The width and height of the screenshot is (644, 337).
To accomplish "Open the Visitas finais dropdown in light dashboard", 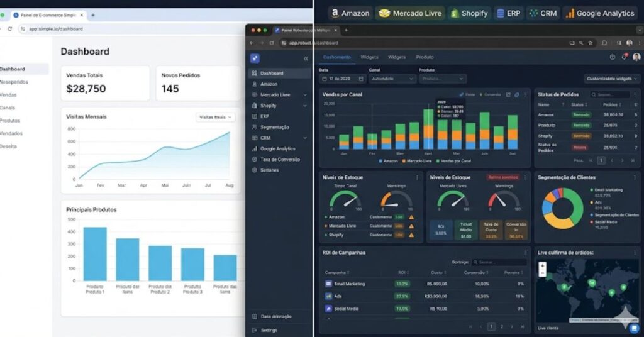I will pos(215,117).
